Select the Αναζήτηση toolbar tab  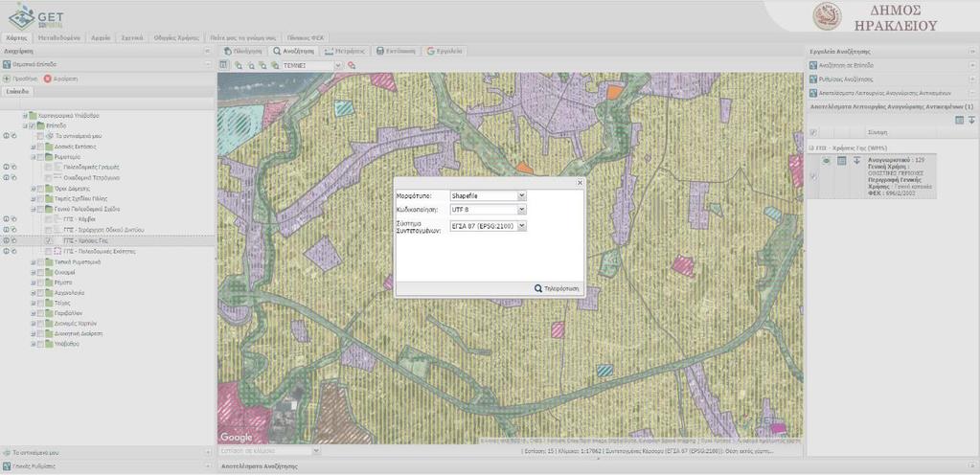(294, 52)
